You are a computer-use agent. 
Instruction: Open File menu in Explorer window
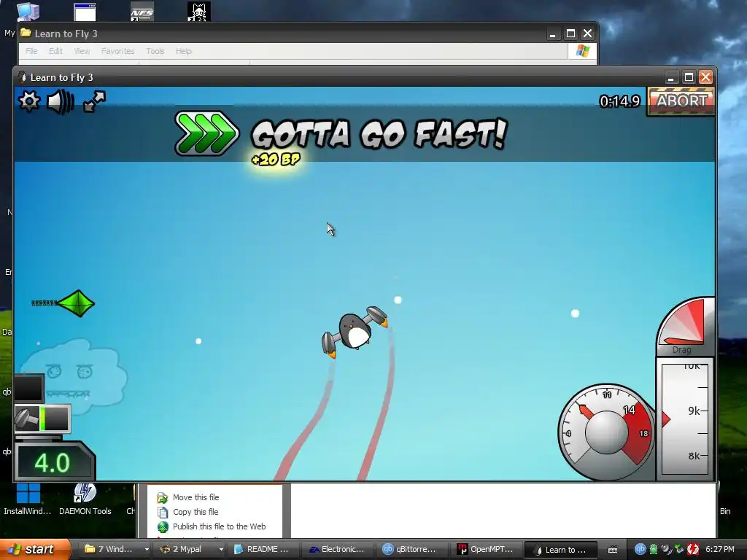pos(31,51)
